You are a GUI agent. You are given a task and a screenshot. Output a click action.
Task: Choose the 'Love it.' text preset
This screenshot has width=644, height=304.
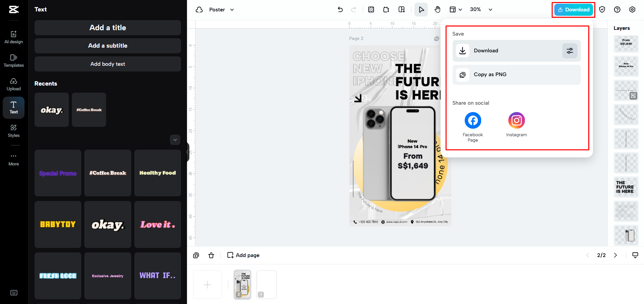coord(157,224)
